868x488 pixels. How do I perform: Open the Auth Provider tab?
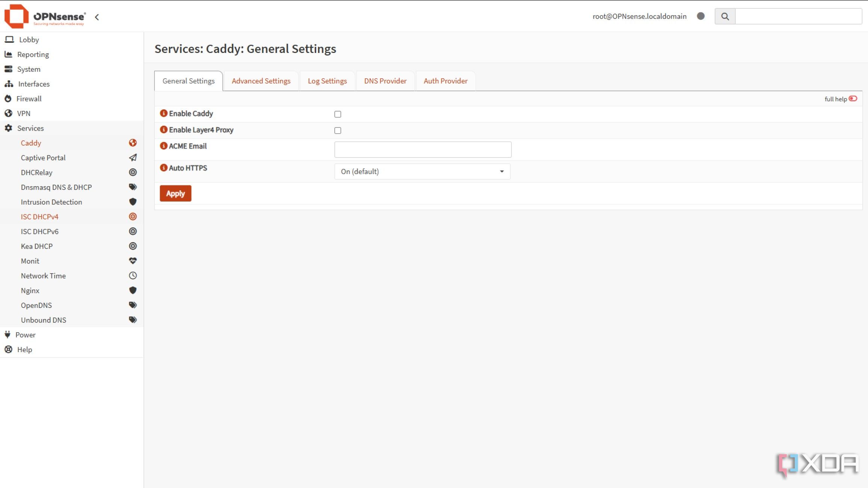445,81
